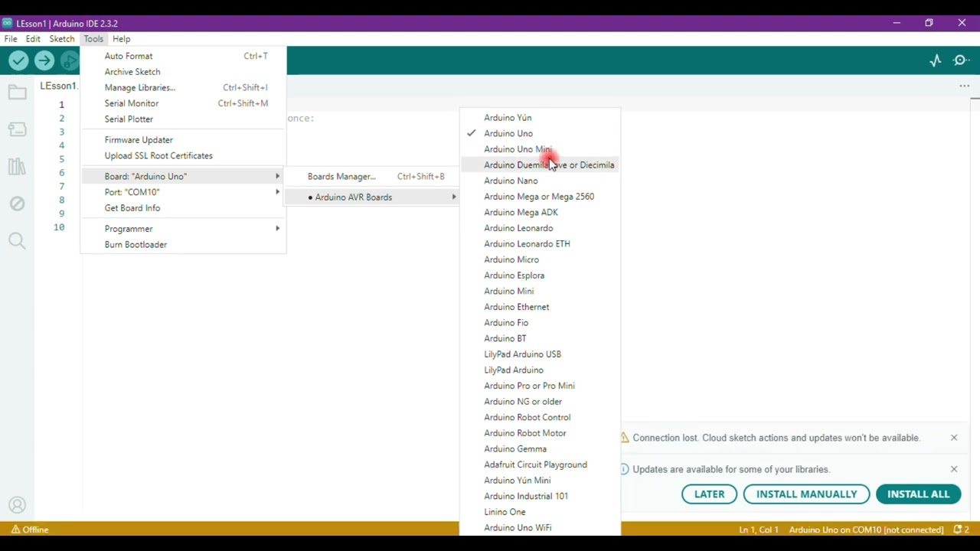
Task: Click the LATER button
Action: coord(709,494)
